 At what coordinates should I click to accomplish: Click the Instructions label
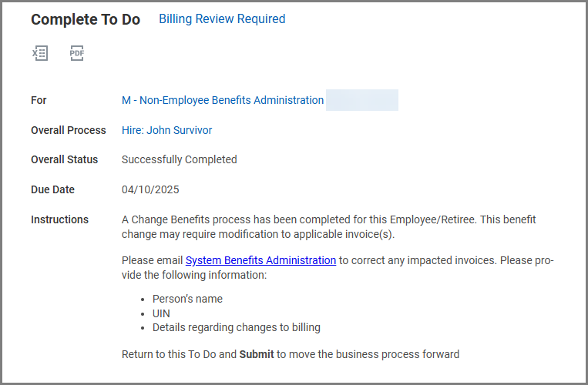(x=59, y=219)
